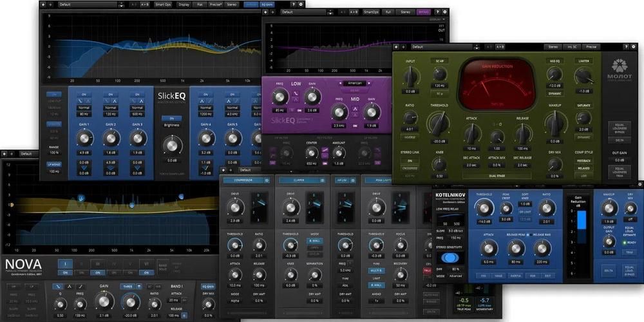This screenshot has height=322, width=644.
Task: Open Normal mode dropdown above 80 Hz
Action: tap(84, 108)
